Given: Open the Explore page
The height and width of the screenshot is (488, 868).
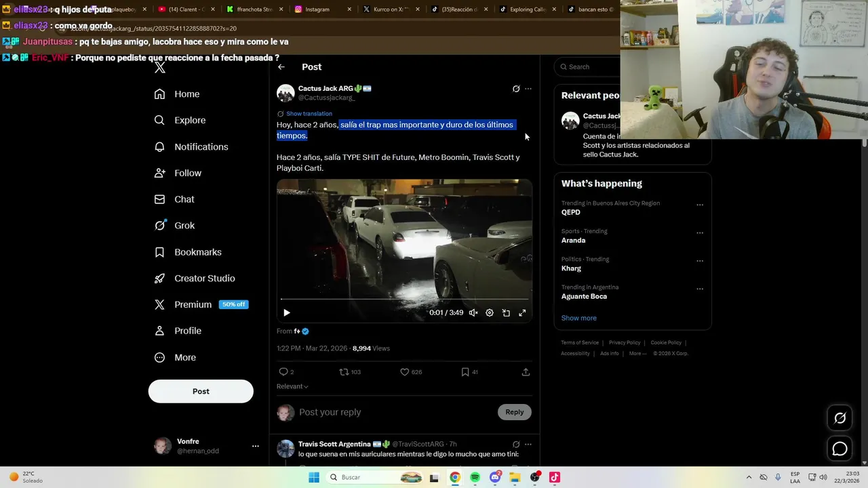Looking at the screenshot, I should coord(180,121).
